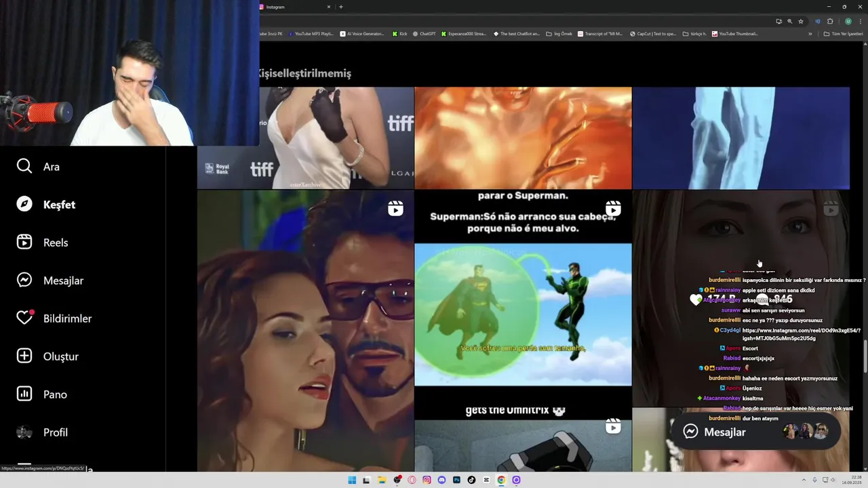This screenshot has width=868, height=488.
Task: Show more bookmarks overflow chevron
Action: coord(810,33)
